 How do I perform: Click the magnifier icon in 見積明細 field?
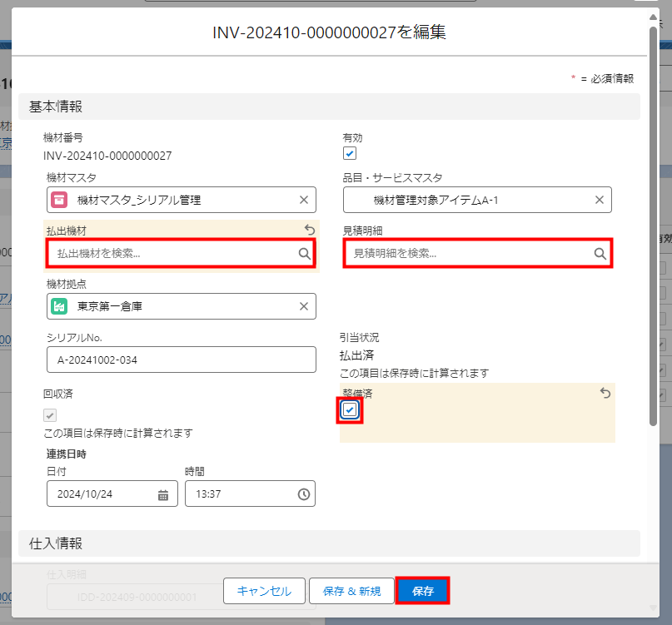600,254
